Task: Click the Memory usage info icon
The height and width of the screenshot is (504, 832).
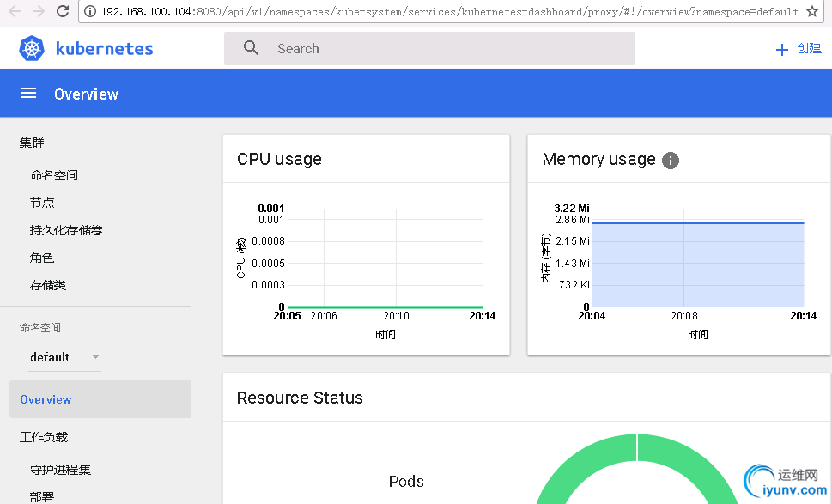Action: (671, 161)
